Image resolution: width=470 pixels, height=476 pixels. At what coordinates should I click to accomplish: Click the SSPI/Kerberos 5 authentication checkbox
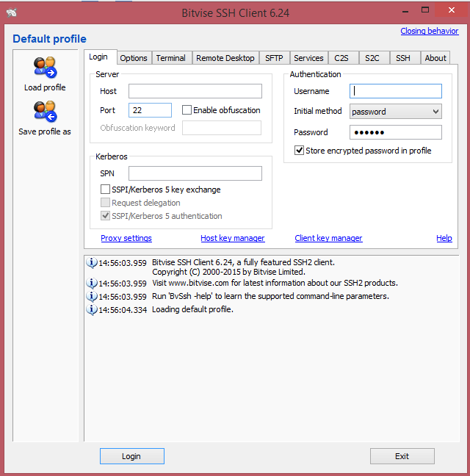[105, 216]
